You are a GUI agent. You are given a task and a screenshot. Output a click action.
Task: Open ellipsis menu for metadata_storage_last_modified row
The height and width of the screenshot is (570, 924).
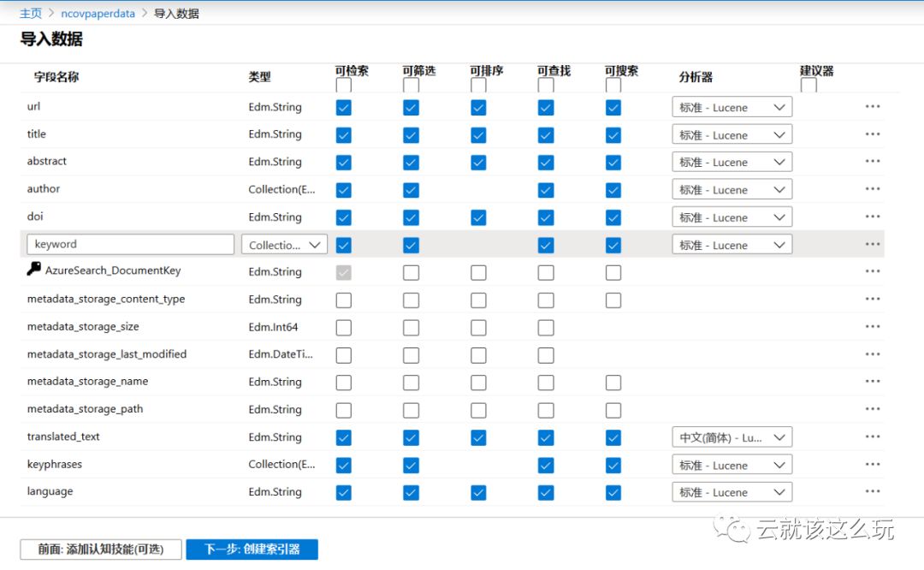pos(872,354)
